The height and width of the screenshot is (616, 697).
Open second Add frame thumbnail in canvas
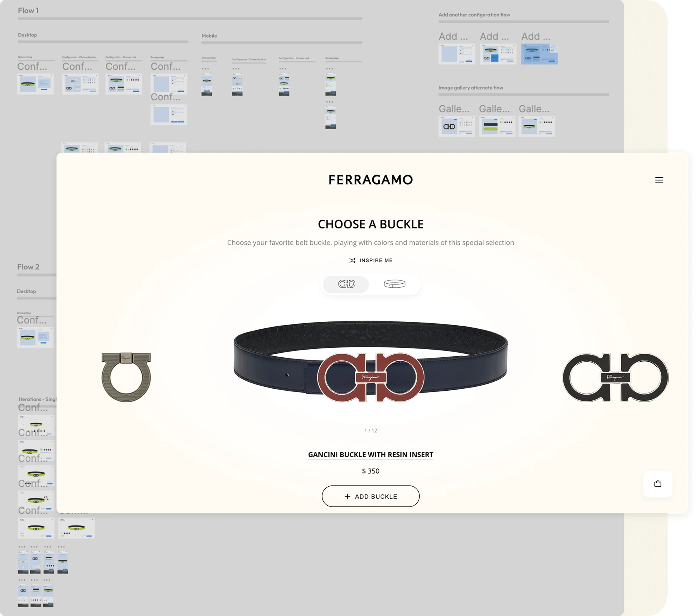pyautogui.click(x=498, y=54)
